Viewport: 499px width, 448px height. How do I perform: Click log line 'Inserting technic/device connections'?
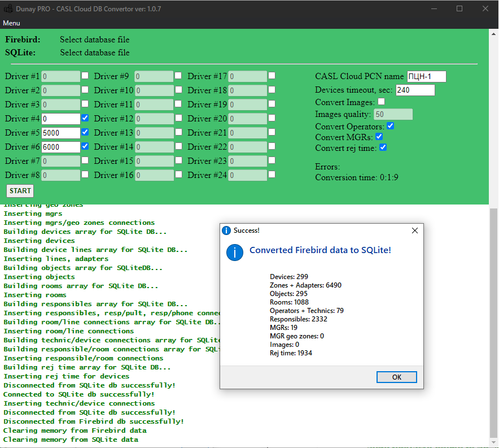point(79,403)
